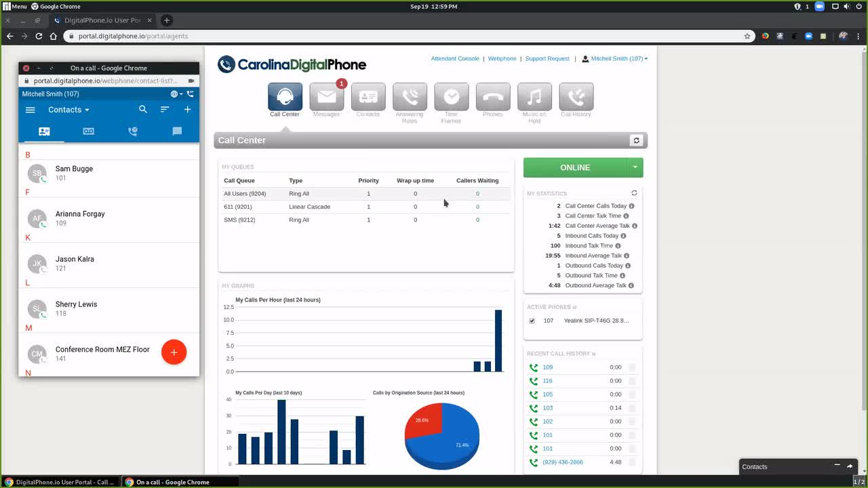868x488 pixels.
Task: Add a contact with the plus icon
Action: 187,109
